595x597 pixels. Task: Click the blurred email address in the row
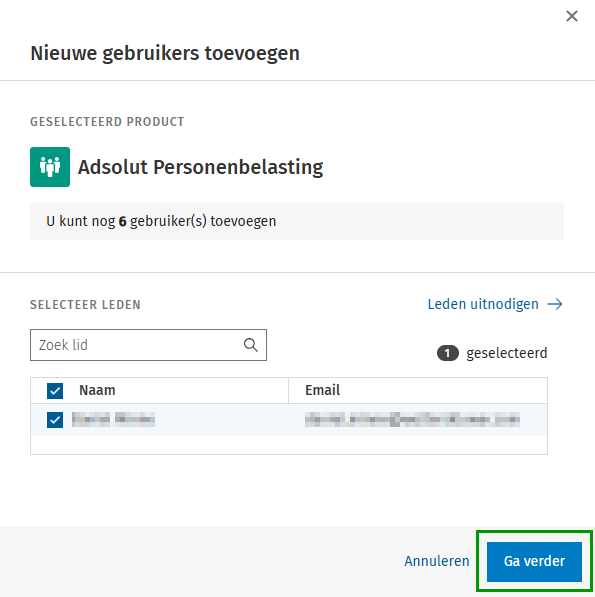[412, 420]
